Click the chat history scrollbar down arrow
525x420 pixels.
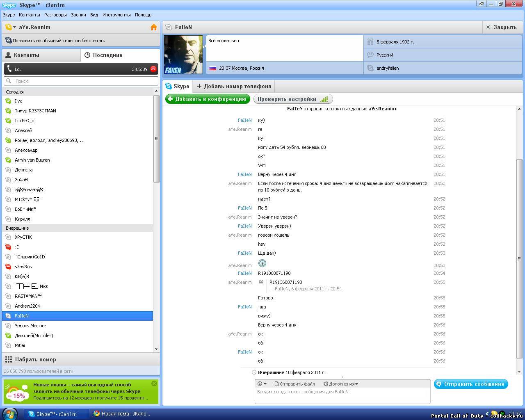pyautogui.click(x=519, y=371)
